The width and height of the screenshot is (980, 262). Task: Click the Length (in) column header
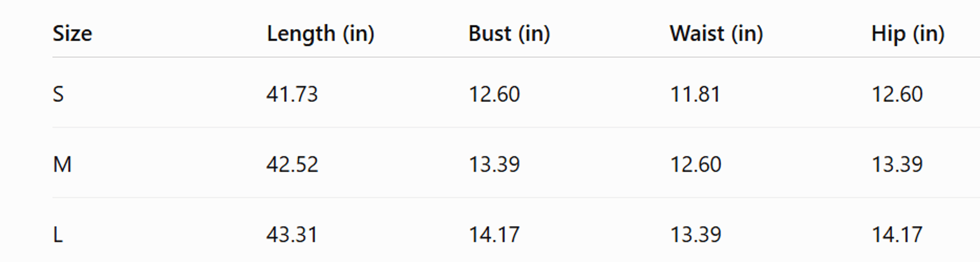pos(320,33)
